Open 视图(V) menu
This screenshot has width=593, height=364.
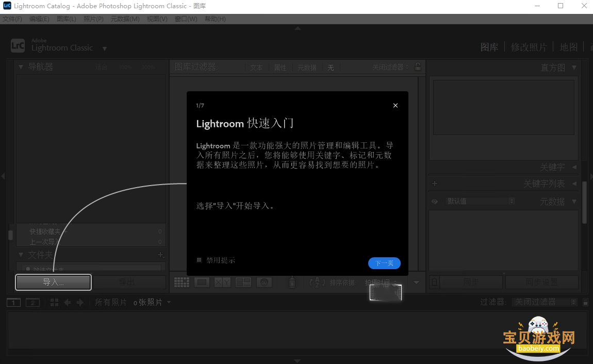click(x=157, y=19)
